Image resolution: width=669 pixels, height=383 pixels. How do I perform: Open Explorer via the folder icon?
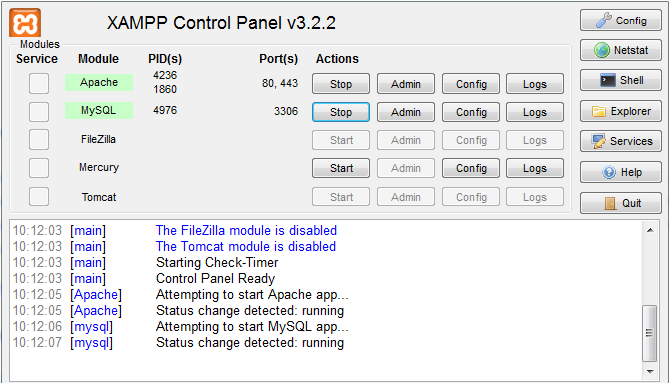(599, 111)
